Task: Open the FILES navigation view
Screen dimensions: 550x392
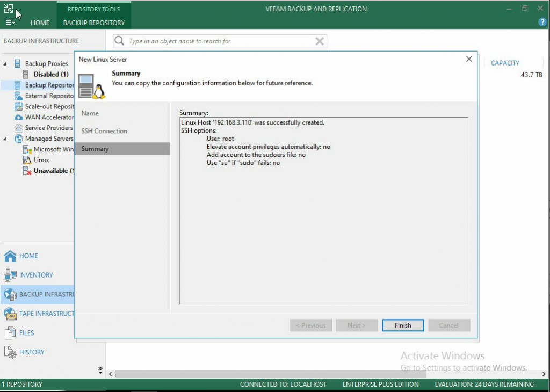Action: [27, 333]
